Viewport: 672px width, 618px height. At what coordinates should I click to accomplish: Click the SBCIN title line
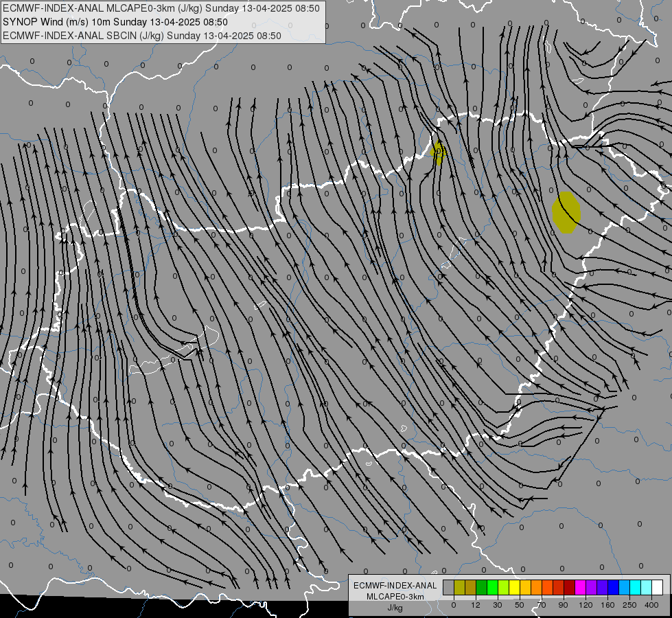[x=142, y=36]
